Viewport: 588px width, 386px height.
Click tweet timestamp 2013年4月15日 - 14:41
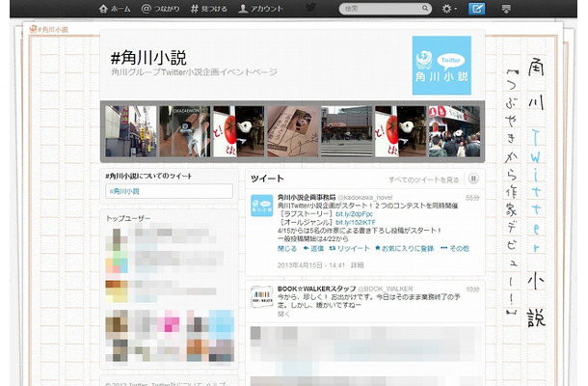pos(311,265)
